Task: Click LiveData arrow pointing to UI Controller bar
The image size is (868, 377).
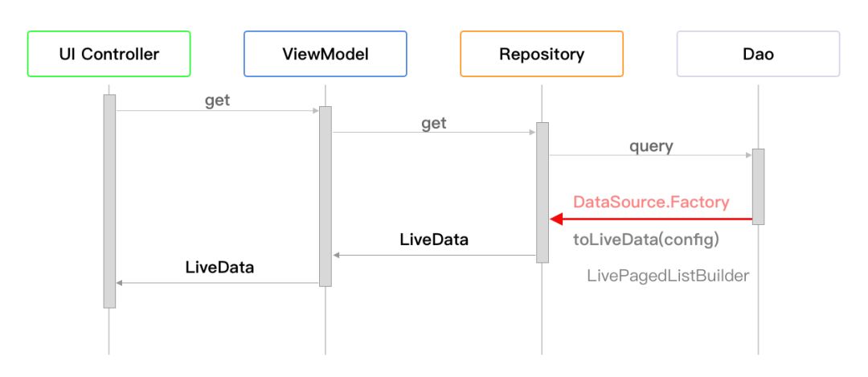Action: pyautogui.click(x=218, y=283)
